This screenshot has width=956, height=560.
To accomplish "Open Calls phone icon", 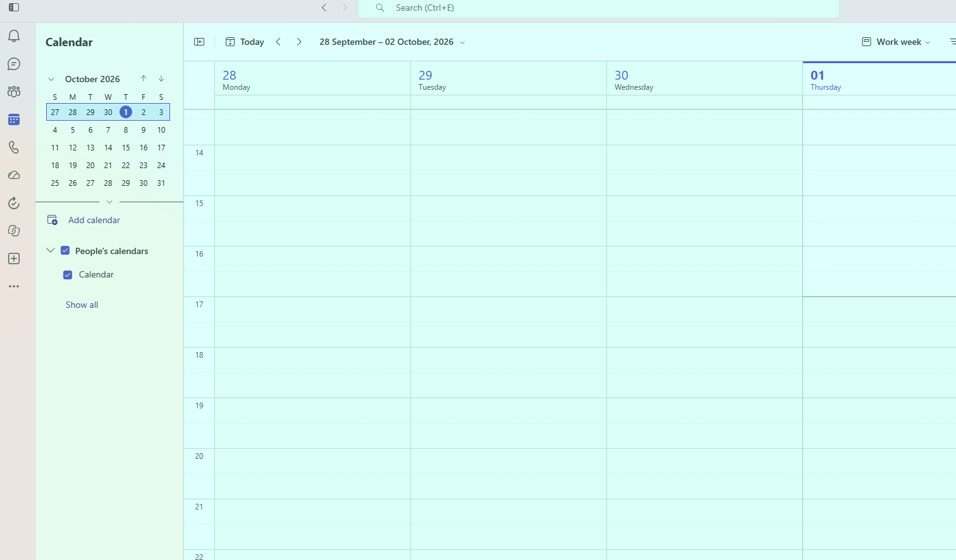I will pyautogui.click(x=14, y=147).
